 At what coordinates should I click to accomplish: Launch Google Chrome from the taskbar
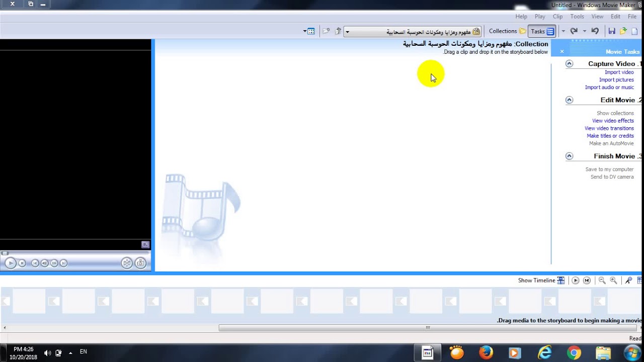(574, 353)
